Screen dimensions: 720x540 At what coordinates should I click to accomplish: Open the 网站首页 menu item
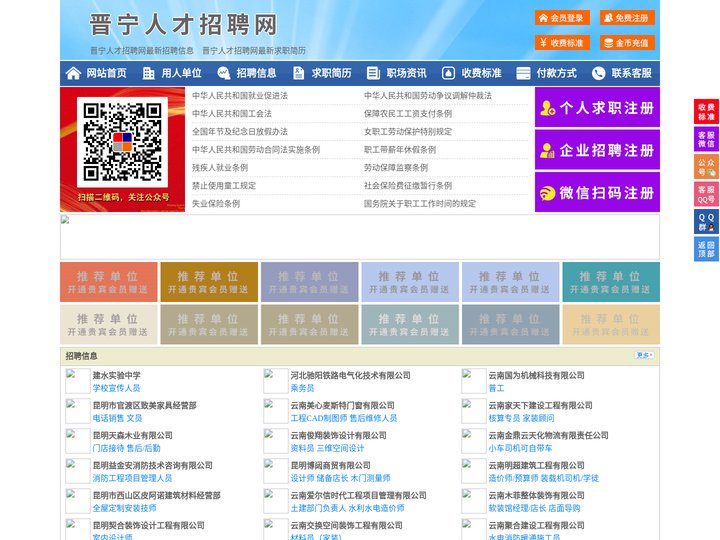coord(107,73)
